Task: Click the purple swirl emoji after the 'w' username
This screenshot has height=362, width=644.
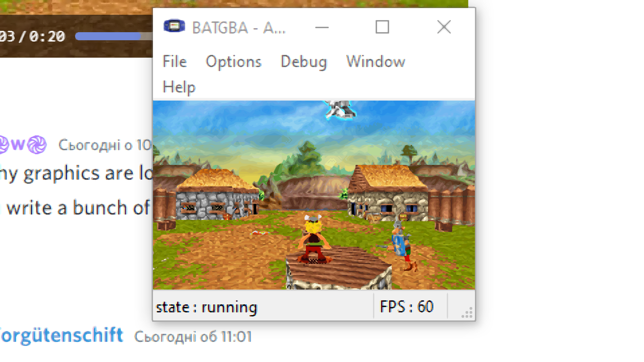Action: (37, 145)
